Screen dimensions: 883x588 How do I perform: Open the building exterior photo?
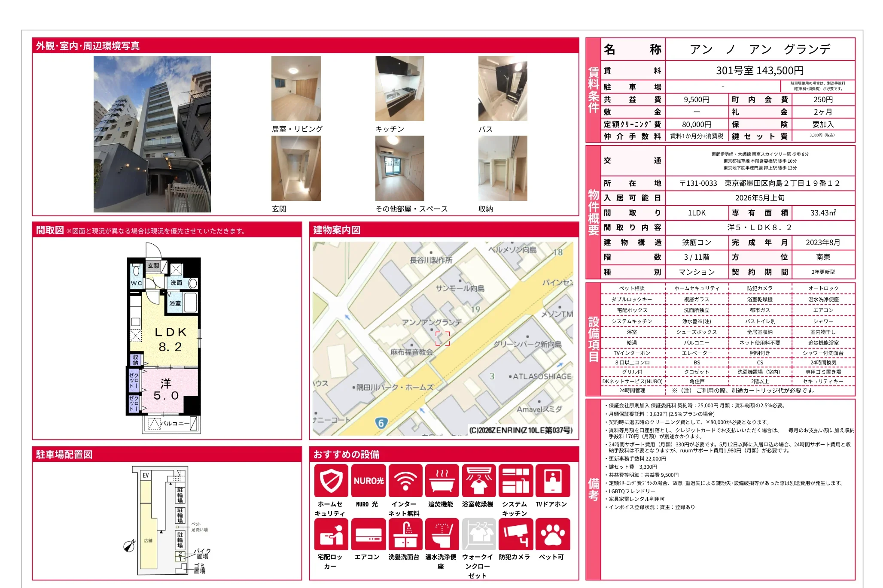pyautogui.click(x=152, y=134)
